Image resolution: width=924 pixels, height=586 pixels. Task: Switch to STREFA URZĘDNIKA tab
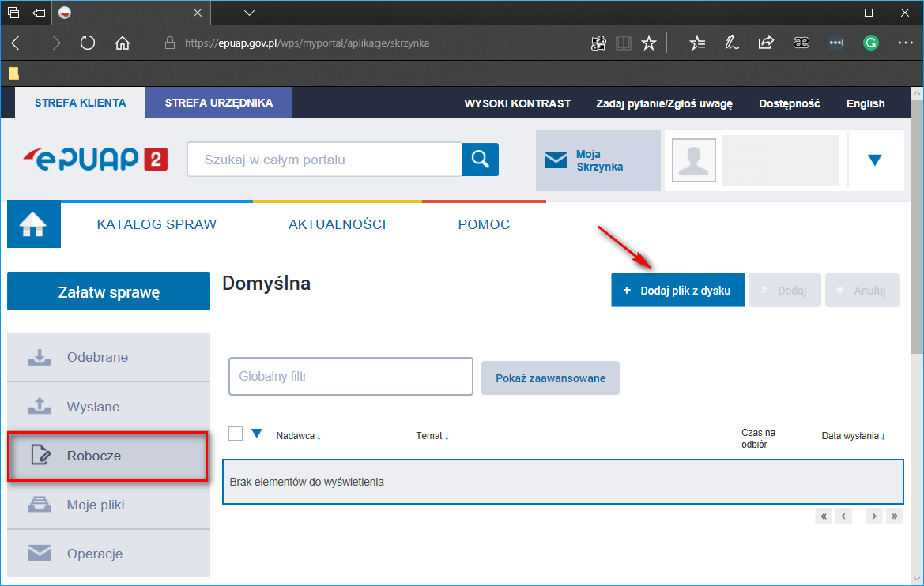219,103
